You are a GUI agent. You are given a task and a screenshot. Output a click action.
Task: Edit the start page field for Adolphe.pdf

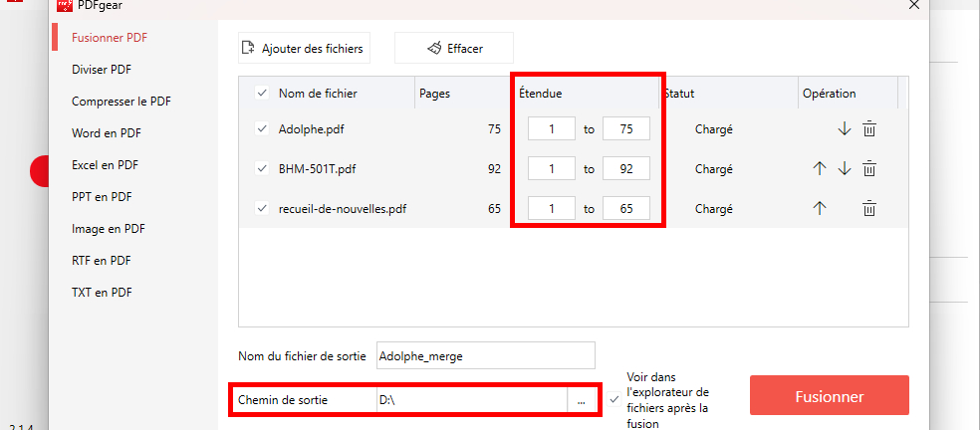552,129
